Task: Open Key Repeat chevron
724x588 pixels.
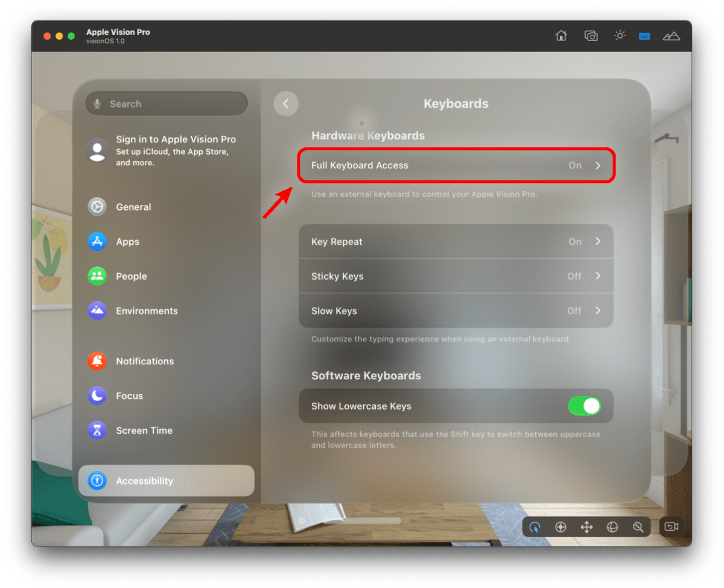Action: tap(598, 241)
